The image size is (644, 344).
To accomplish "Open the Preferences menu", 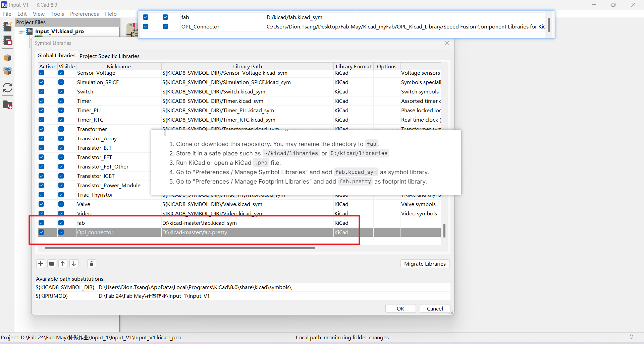I will [85, 14].
